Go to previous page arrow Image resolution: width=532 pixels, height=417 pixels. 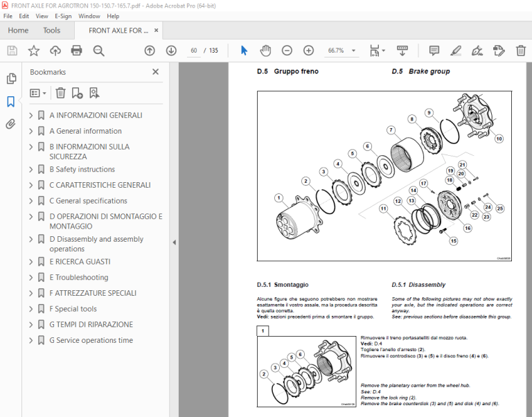(x=150, y=51)
